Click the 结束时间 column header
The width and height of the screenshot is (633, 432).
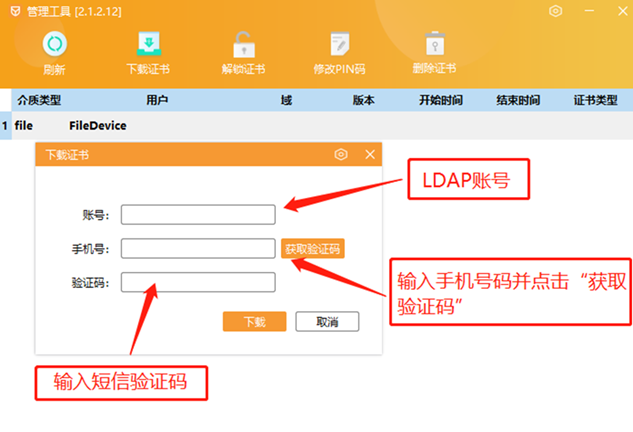(518, 100)
